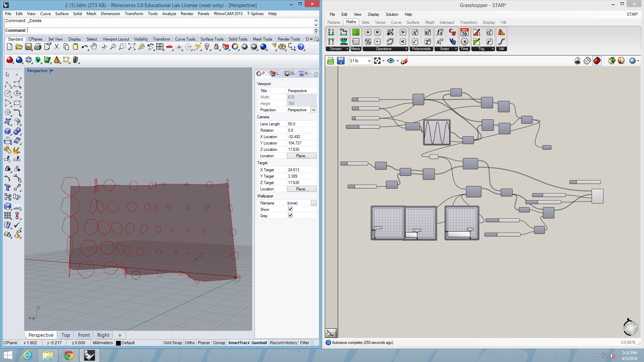Screen dimensions: 644x362
Task: Click the Shaded preview red cylinder icon
Action: tap(597, 61)
